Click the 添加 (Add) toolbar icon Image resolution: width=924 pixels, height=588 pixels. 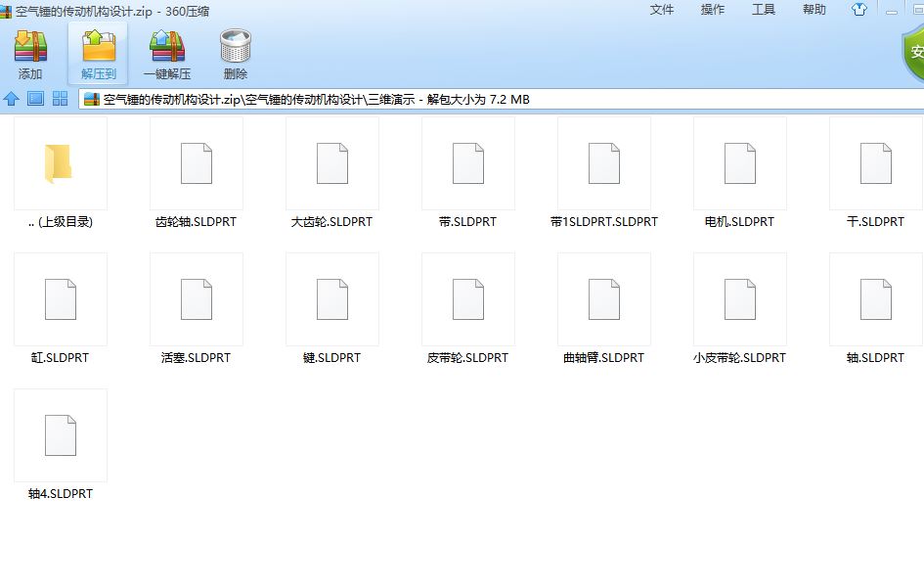(30, 47)
